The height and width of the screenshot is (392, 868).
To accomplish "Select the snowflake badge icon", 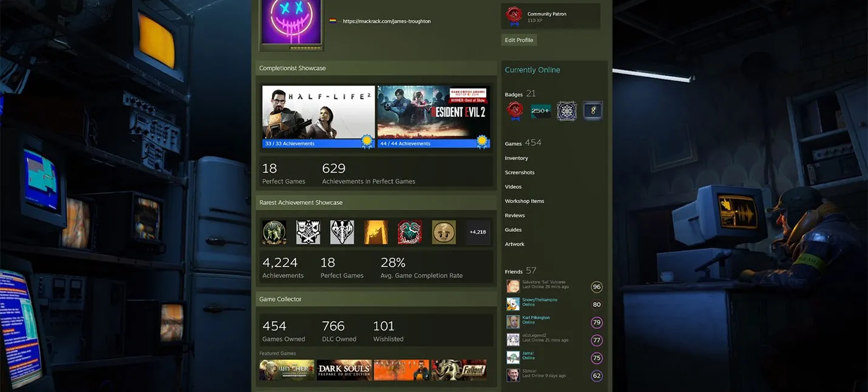I will click(x=567, y=111).
